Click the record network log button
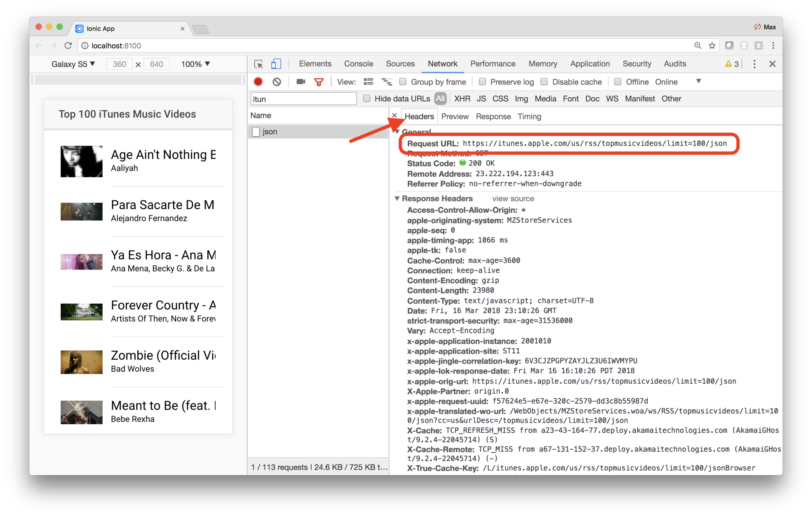The width and height of the screenshot is (812, 517). click(x=258, y=82)
